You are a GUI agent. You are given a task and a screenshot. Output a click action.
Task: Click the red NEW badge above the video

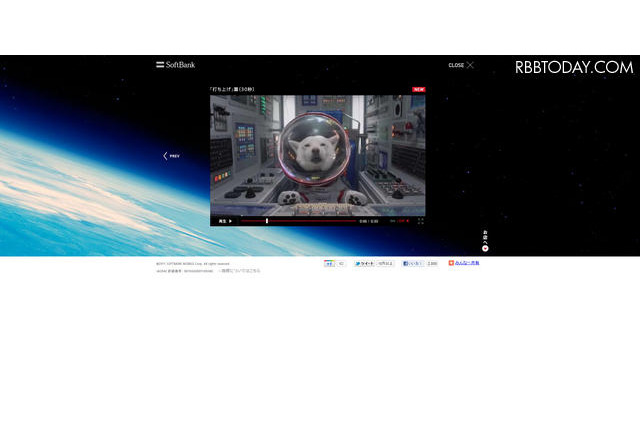[418, 89]
